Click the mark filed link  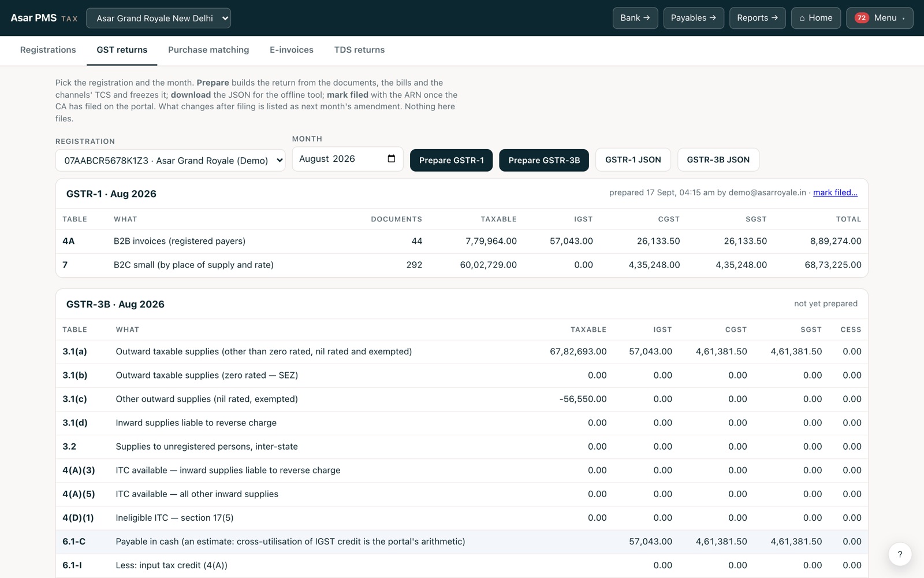[835, 192]
